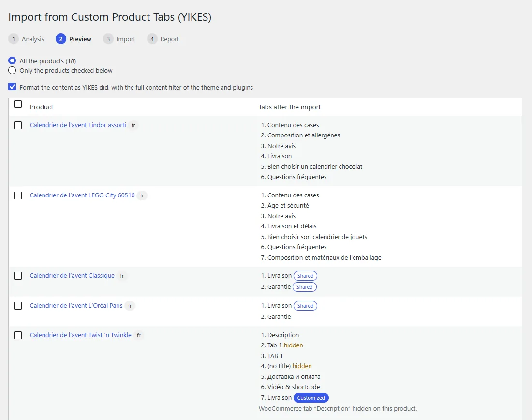Click the blue step 2 number circle
This screenshot has height=420, width=532.
(61, 39)
